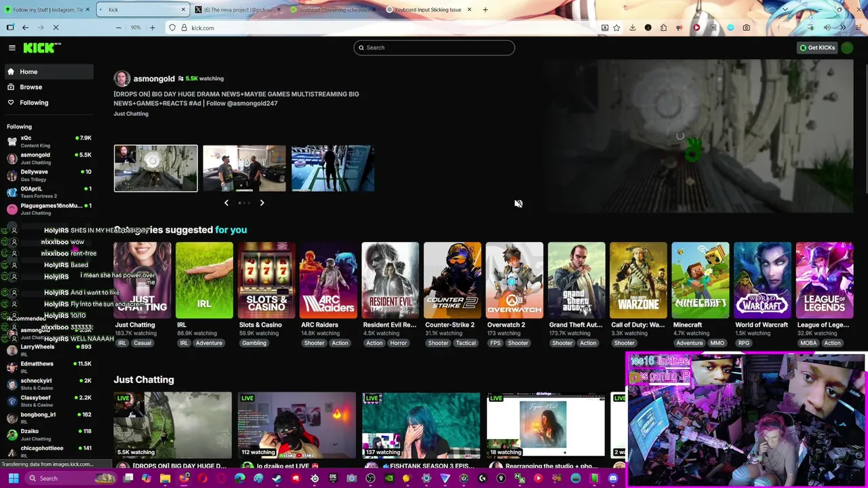This screenshot has width=868, height=488.
Task: Open a new browser tab
Action: [x=486, y=9]
